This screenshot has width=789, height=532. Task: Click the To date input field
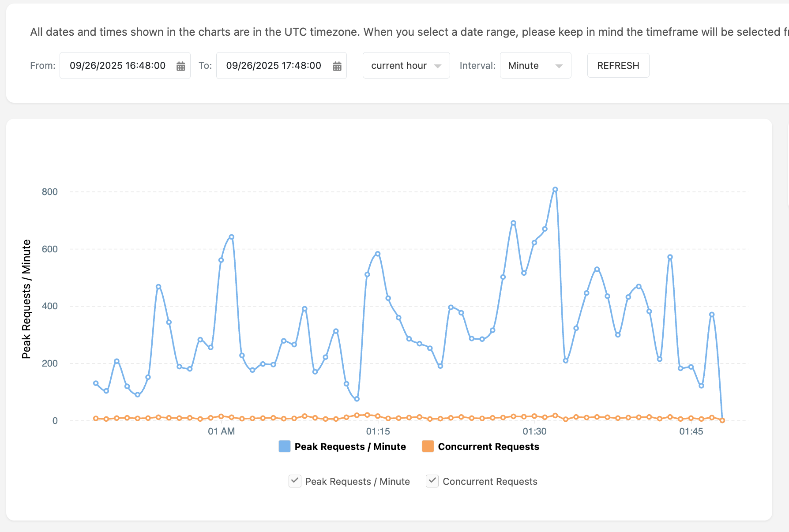(274, 66)
